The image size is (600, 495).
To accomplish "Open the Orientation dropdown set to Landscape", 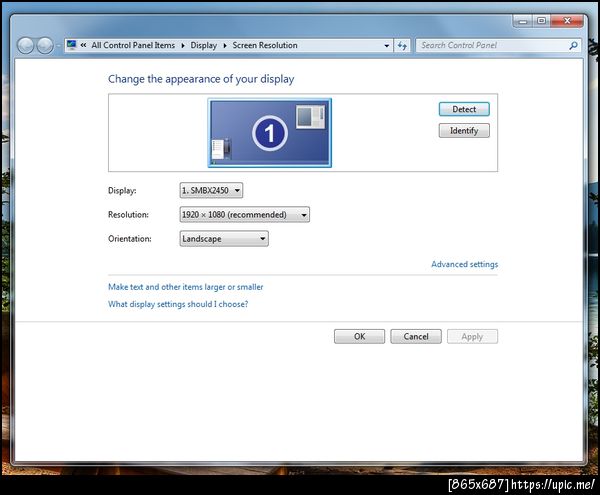I will pos(224,239).
